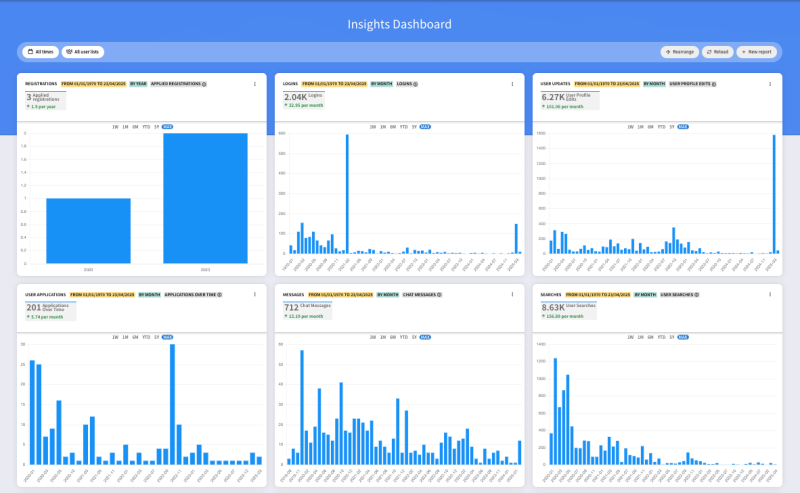Select 1M range on Searches chart
800x493 pixels.
click(640, 337)
